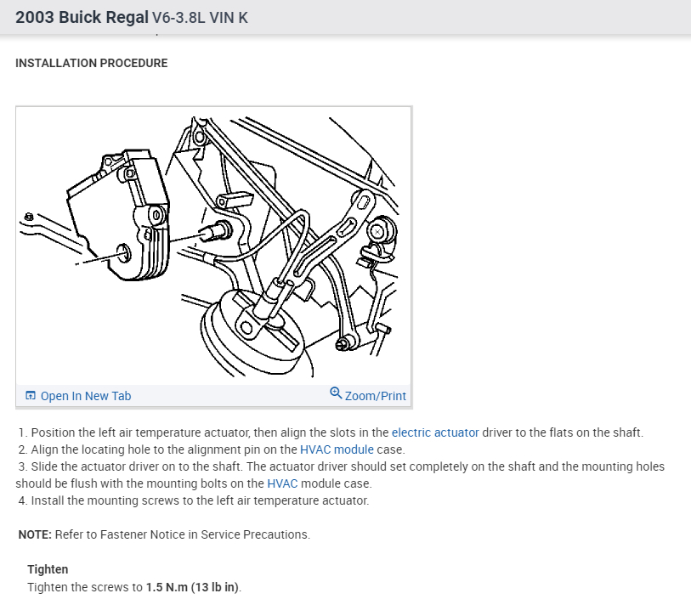This screenshot has height=616, width=691.
Task: Open the electric actuator link
Action: [x=435, y=432]
